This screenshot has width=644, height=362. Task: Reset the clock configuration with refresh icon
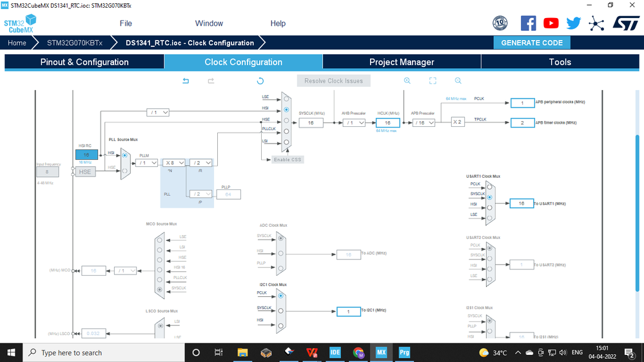(x=260, y=81)
